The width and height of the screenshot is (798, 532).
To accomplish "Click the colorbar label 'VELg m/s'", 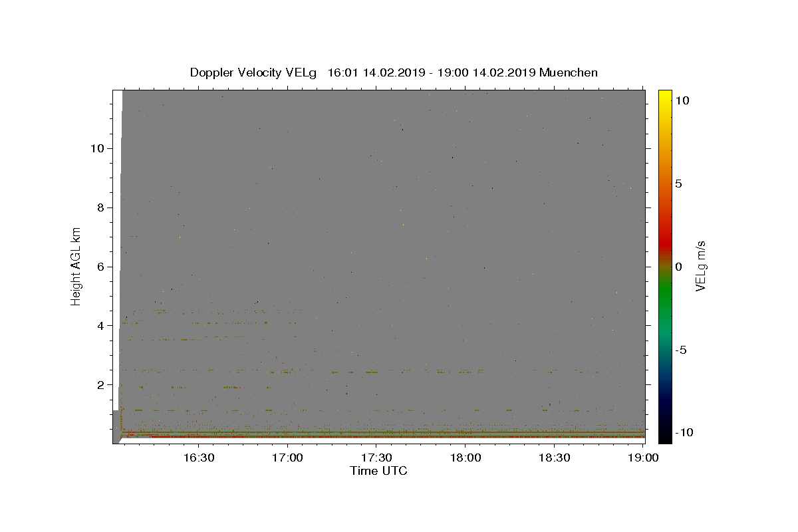I will tap(700, 265).
